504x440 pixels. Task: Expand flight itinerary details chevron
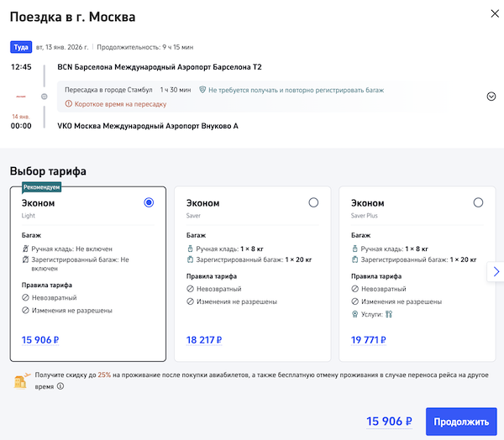click(x=491, y=96)
